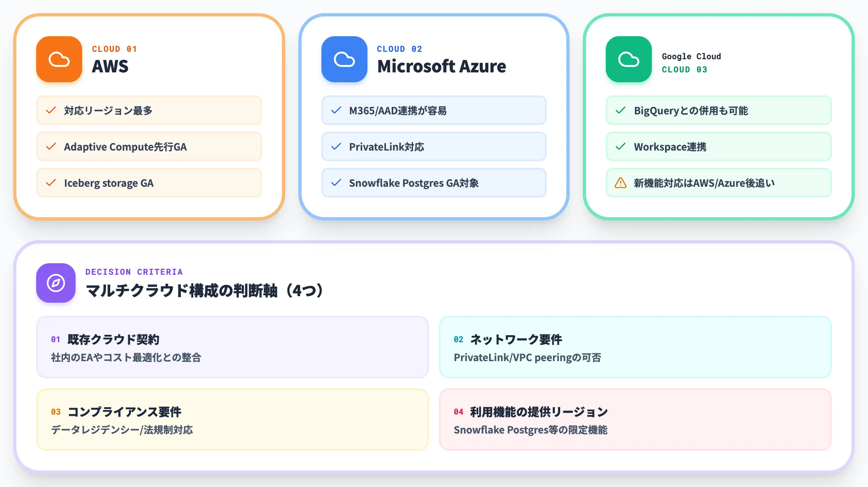Click the checkmark beside Snowflake Postgres GA対象
This screenshot has width=868, height=487.
click(336, 183)
